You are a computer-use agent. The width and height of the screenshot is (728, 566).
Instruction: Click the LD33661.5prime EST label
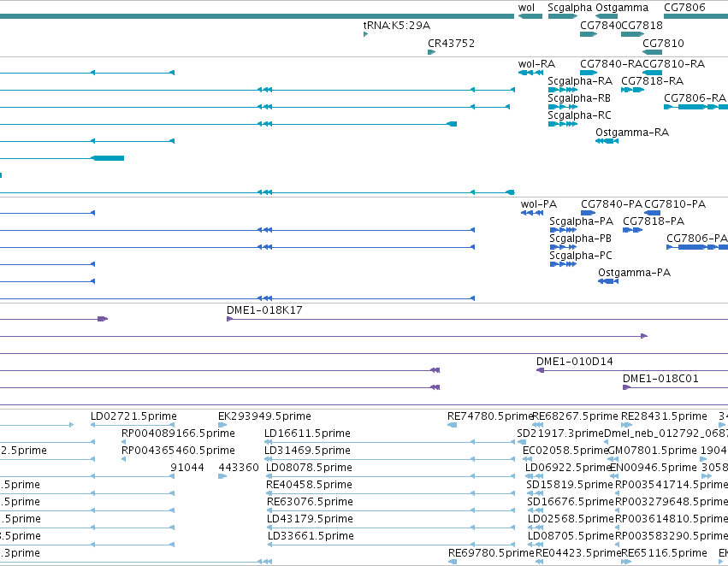(311, 537)
